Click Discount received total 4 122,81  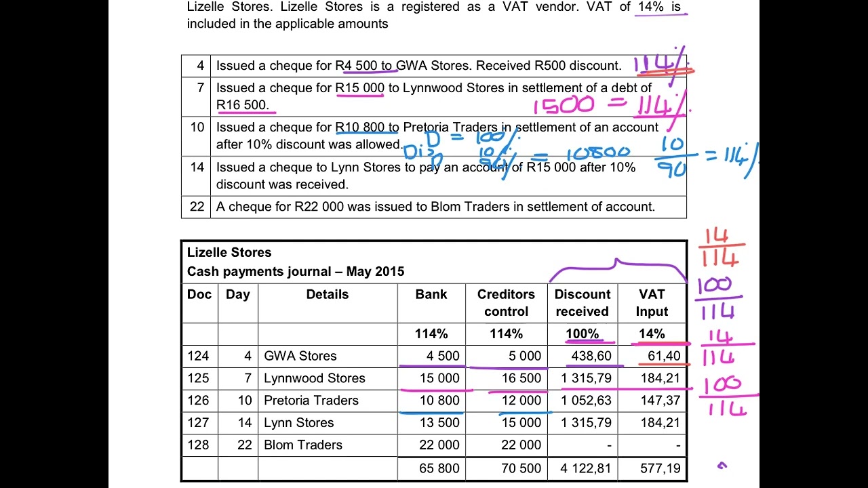[x=587, y=468]
